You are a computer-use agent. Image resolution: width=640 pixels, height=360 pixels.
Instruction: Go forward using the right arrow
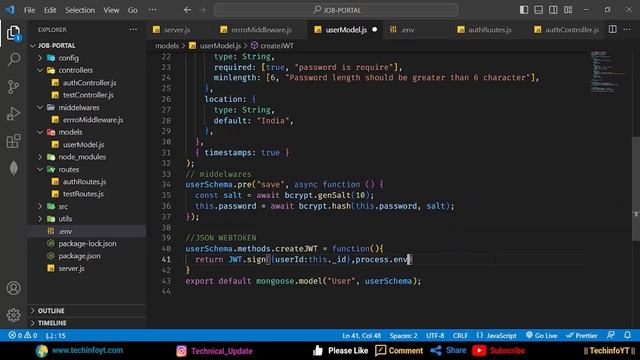pyautogui.click(x=202, y=10)
